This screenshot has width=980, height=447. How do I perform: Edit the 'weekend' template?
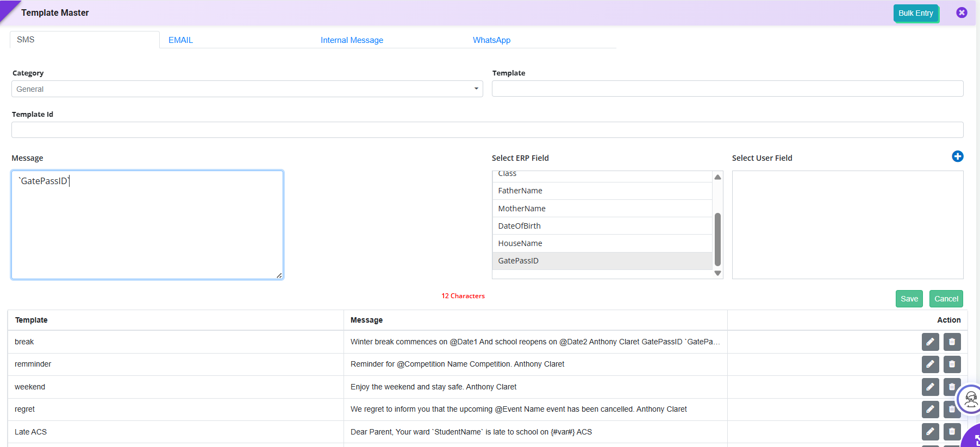point(930,387)
